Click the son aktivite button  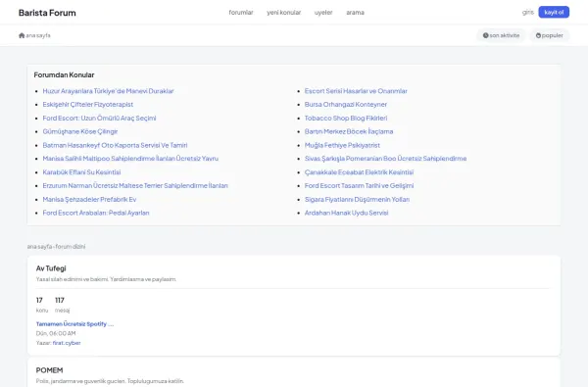[501, 35]
